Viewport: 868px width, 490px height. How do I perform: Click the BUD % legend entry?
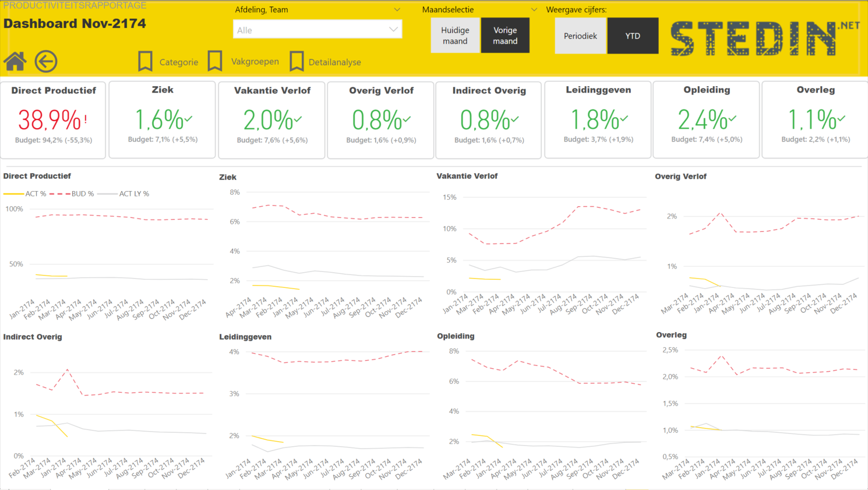[72, 194]
